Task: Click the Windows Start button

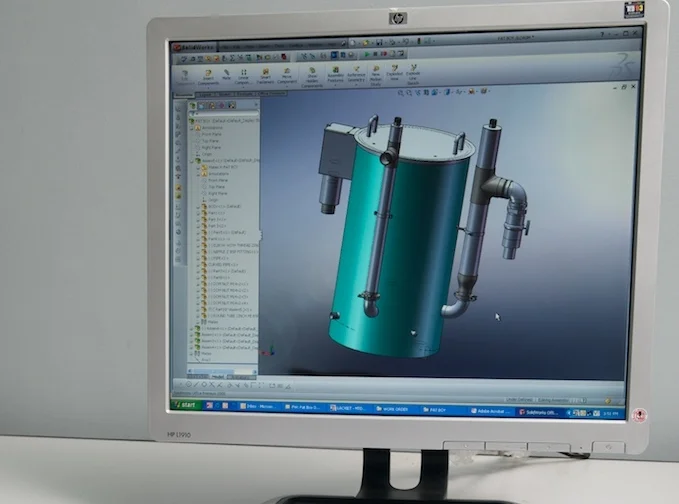Action: pyautogui.click(x=187, y=405)
